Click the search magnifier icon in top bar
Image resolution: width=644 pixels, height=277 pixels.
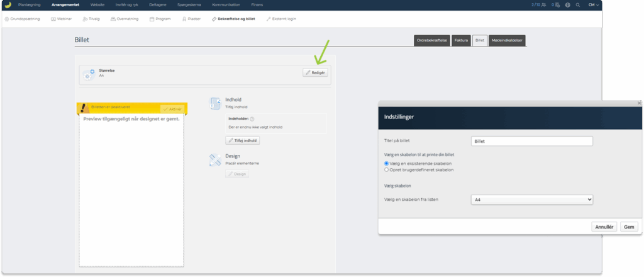[x=577, y=5]
